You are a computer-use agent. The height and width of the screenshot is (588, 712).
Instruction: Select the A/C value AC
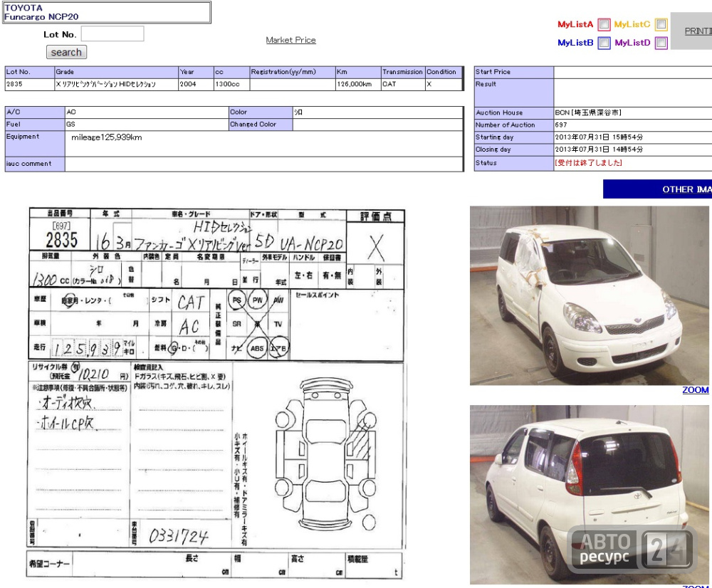coord(70,112)
